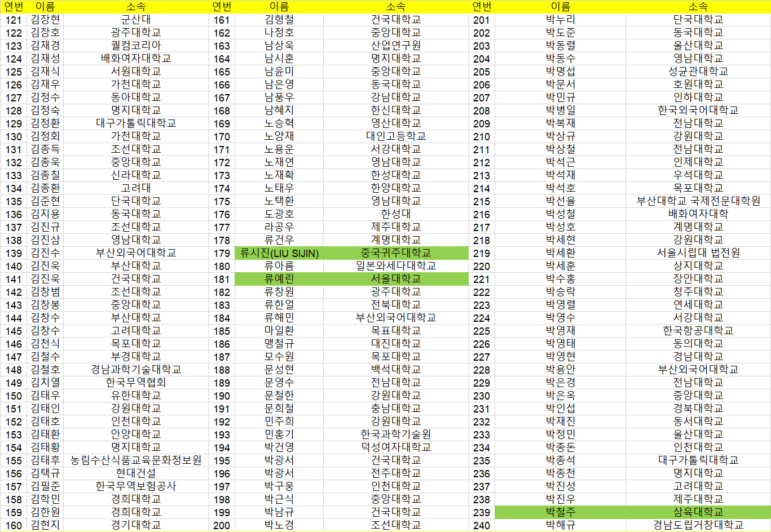Click the highlighted 삼육대학교 cell

click(x=698, y=512)
